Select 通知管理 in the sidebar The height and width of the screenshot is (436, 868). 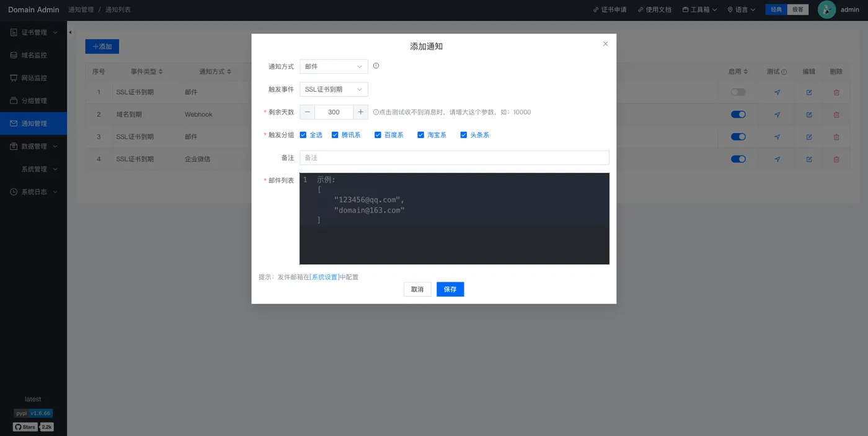(33, 123)
